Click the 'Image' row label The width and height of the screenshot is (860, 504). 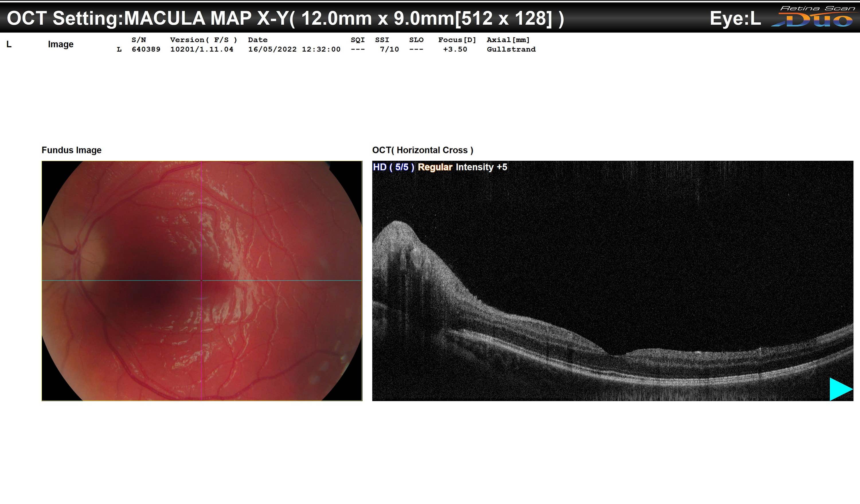[x=60, y=44]
